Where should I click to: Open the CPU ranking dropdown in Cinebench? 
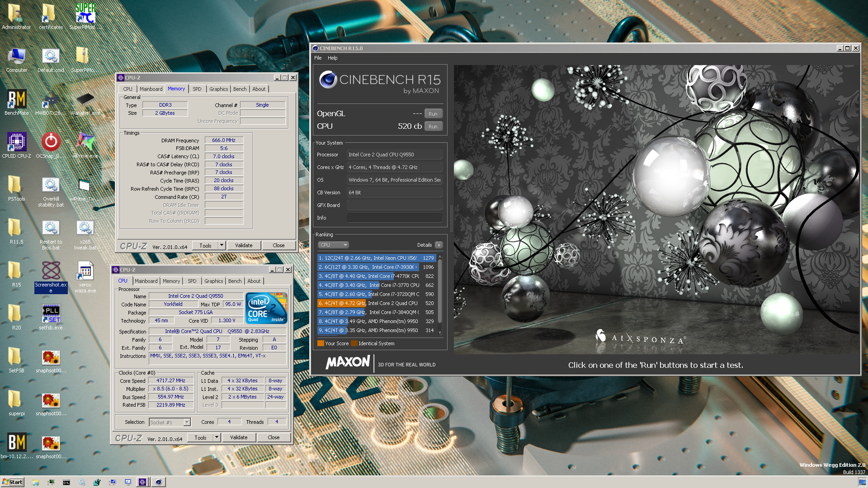point(333,245)
